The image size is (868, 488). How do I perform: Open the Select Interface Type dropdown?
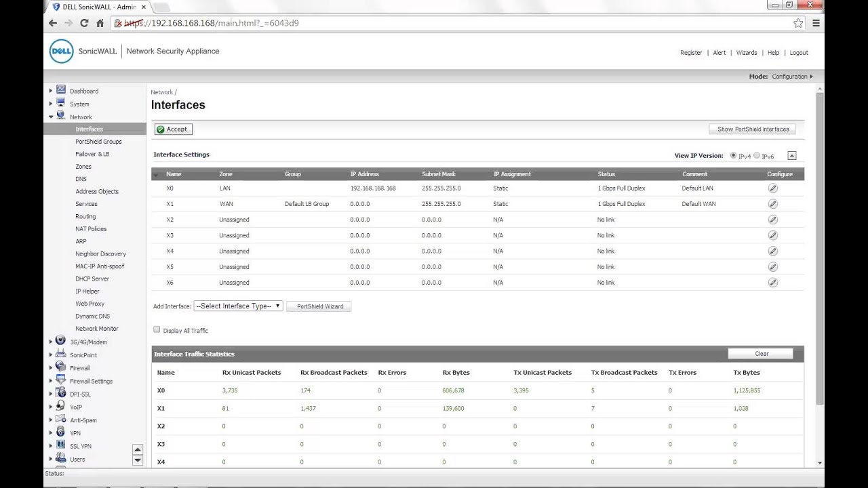click(x=238, y=306)
